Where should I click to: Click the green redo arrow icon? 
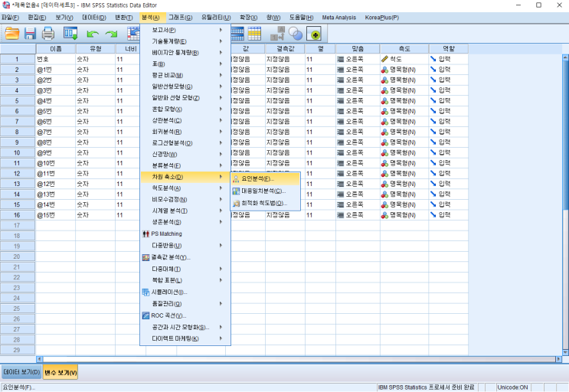111,34
